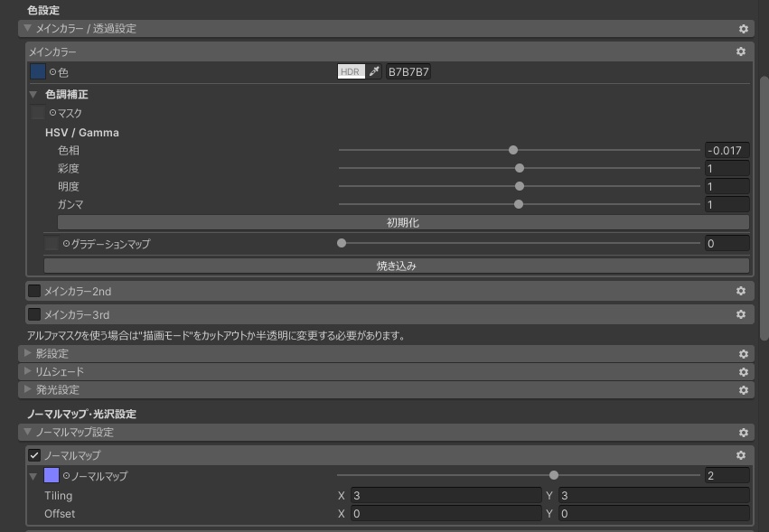Open the gear menu on メインカラー2nd
Viewport: 769px width, 532px height.
point(743,289)
